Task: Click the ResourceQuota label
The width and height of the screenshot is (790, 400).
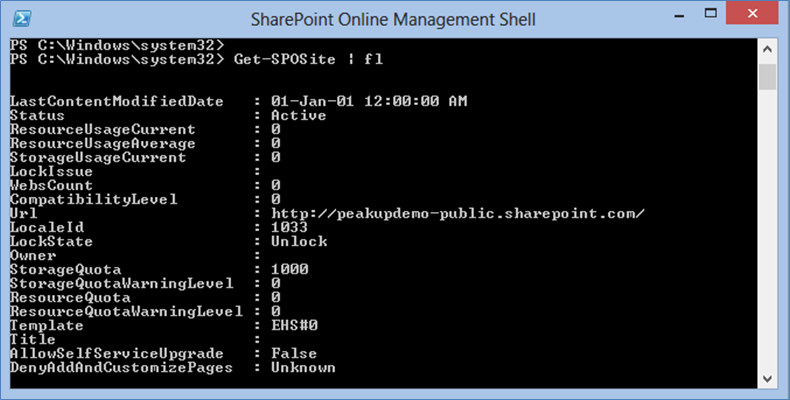Action: [x=70, y=297]
